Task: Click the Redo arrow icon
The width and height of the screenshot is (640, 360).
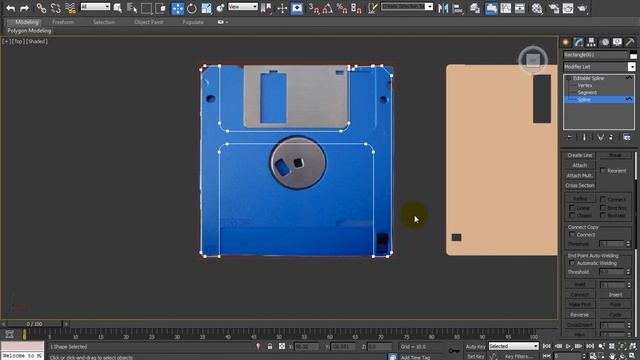Action: pyautogui.click(x=24, y=8)
